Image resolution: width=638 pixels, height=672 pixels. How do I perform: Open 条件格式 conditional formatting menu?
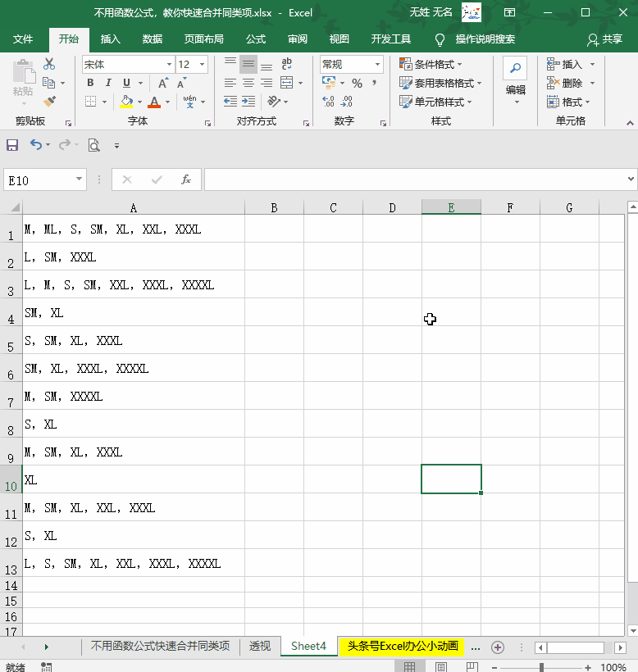431,64
